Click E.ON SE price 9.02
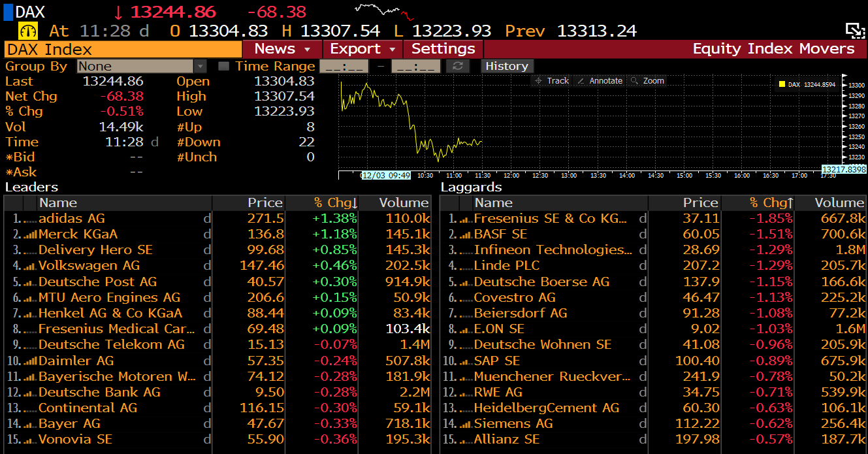 (704, 329)
